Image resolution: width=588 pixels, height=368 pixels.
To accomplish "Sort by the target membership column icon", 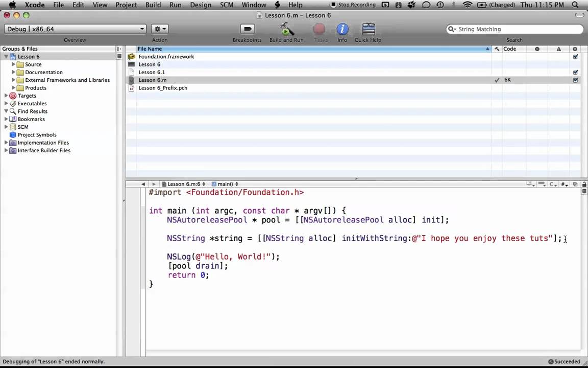I will (575, 49).
